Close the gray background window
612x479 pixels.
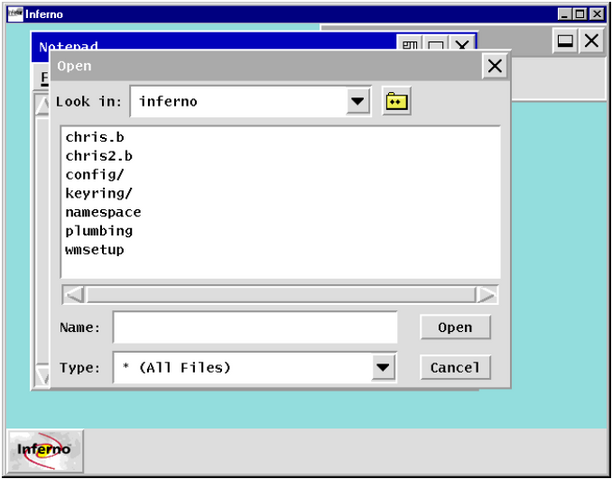(x=592, y=41)
